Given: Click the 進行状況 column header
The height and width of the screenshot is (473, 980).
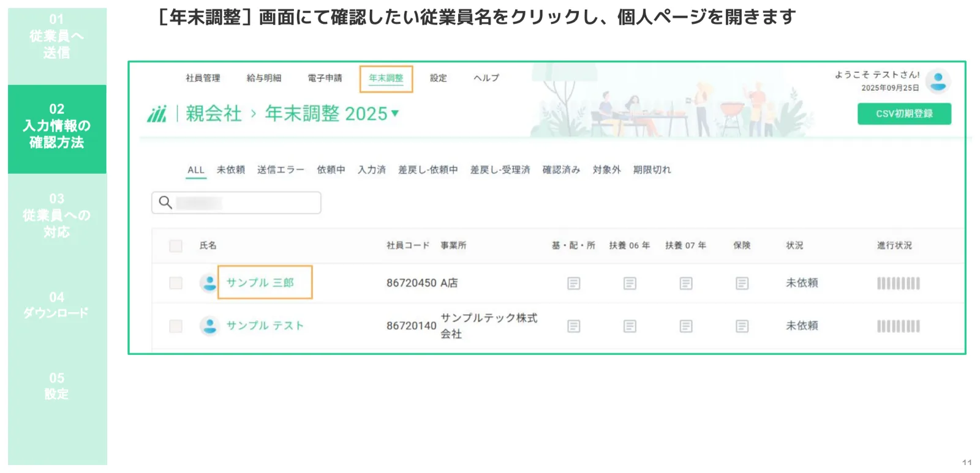Looking at the screenshot, I should tap(894, 245).
